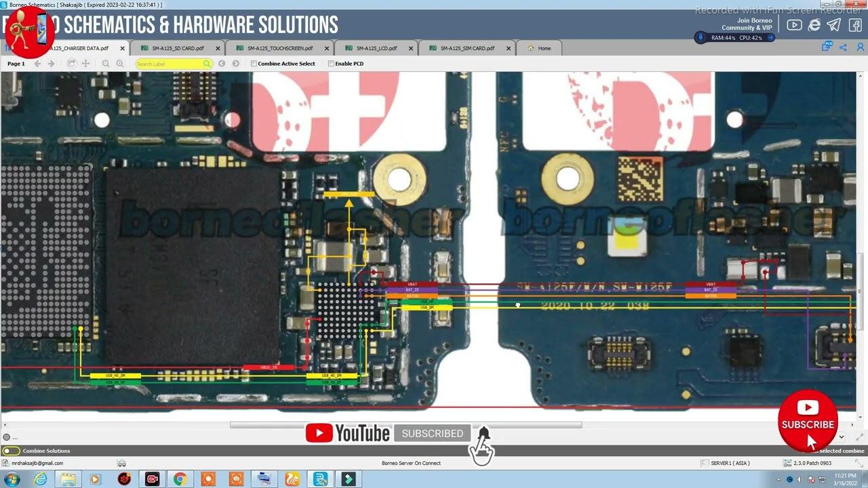Viewport: 868px width, 488px height.
Task: Click search magnifier in label box
Action: click(207, 64)
